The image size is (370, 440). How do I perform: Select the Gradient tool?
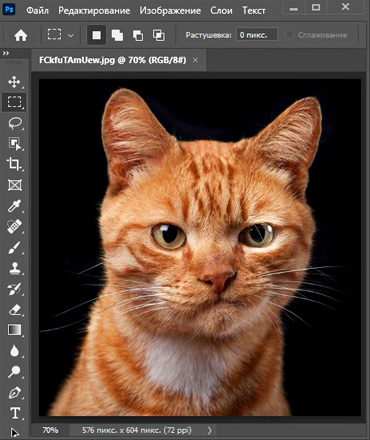click(x=14, y=330)
